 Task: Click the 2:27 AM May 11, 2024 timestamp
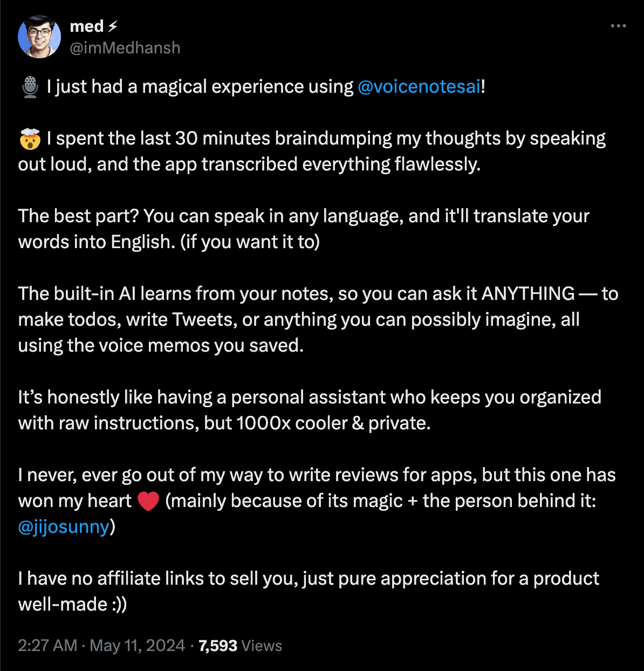pos(101,646)
